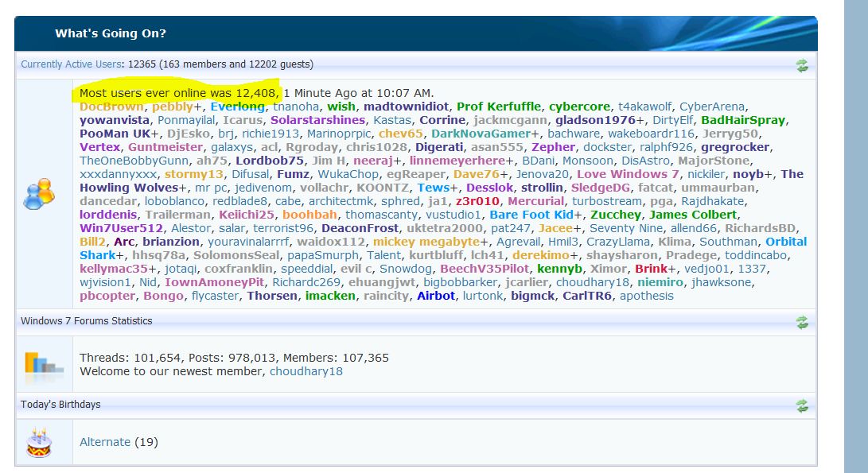Image resolution: width=868 pixels, height=473 pixels.
Task: View gregrocker's profile
Action: coord(735,147)
